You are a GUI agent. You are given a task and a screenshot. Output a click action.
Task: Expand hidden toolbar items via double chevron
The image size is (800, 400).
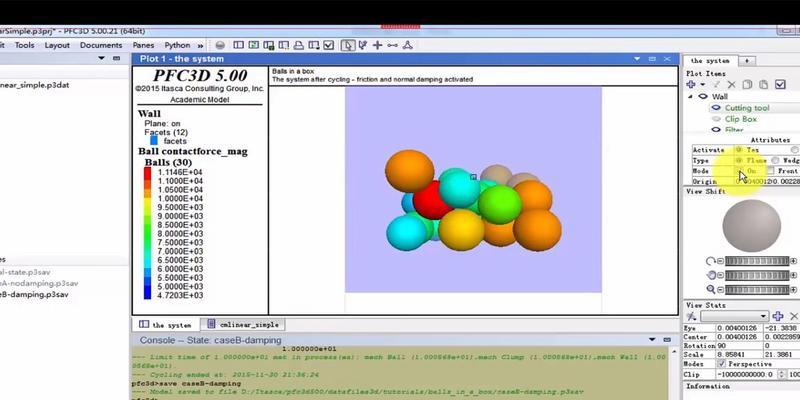click(200, 45)
